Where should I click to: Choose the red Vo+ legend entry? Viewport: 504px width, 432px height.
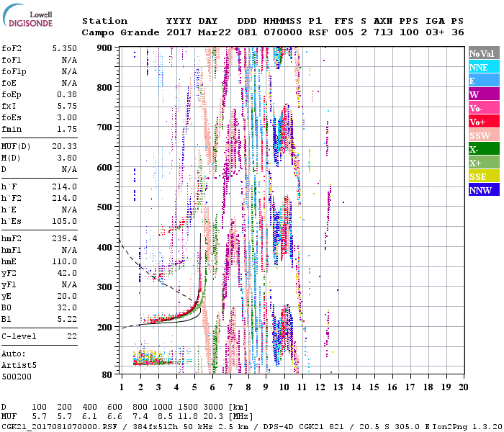point(482,122)
